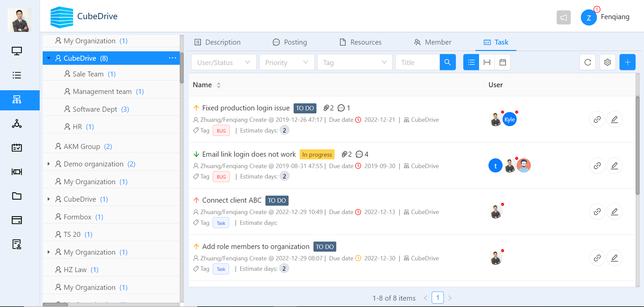Open Connect client ABC task

(232, 200)
